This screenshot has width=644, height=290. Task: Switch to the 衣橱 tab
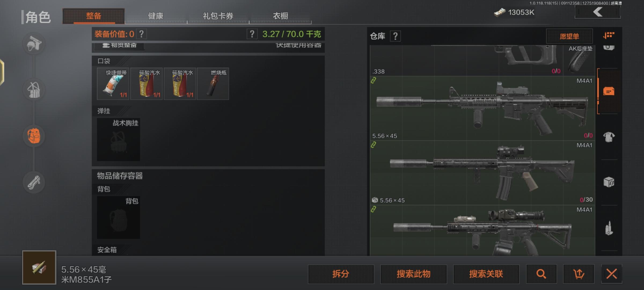coord(280,16)
